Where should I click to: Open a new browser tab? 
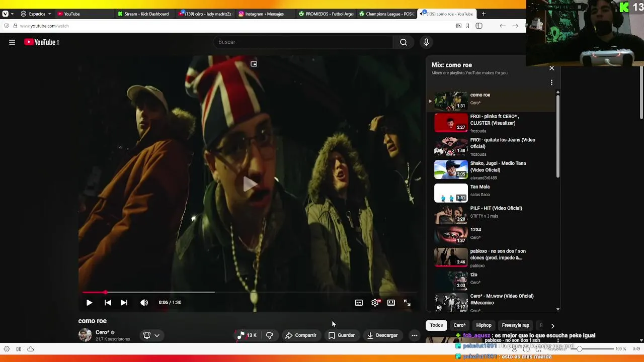tap(484, 14)
